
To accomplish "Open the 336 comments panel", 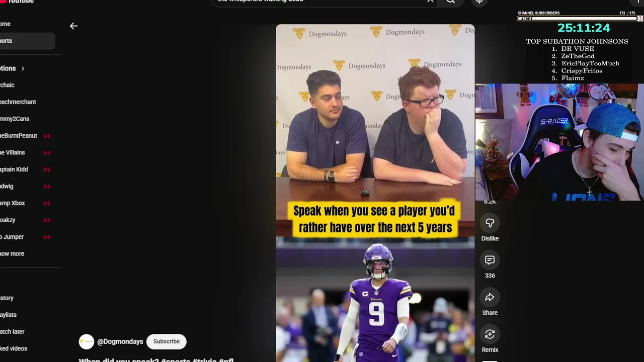I will [x=490, y=260].
